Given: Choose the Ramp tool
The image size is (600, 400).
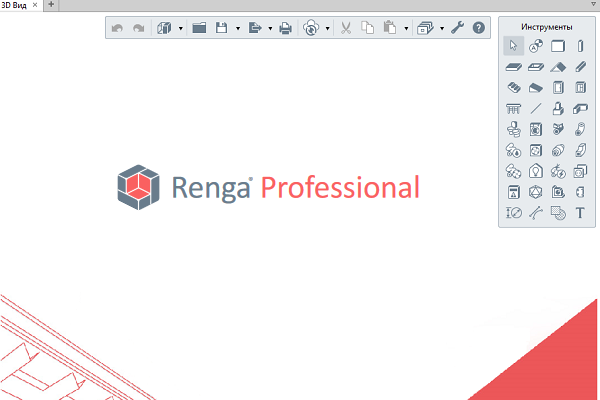Looking at the screenshot, I should click(x=536, y=88).
